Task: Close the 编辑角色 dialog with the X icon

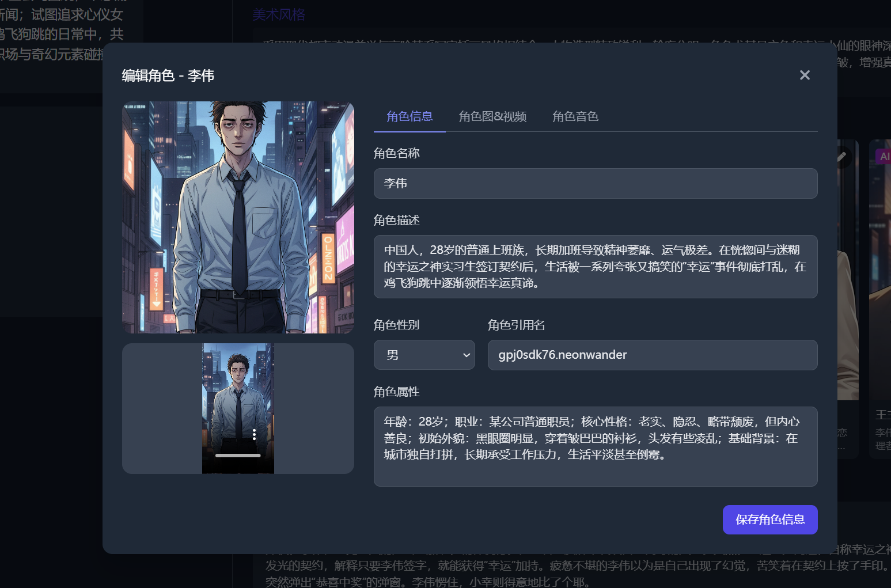Action: 805,75
